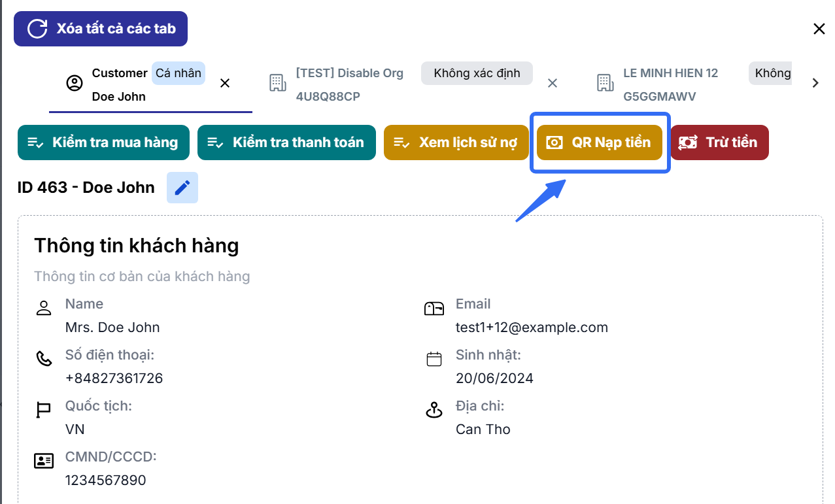The image size is (835, 504).
Task: Click the map pin icon beside Địa chỉ
Action: (434, 411)
